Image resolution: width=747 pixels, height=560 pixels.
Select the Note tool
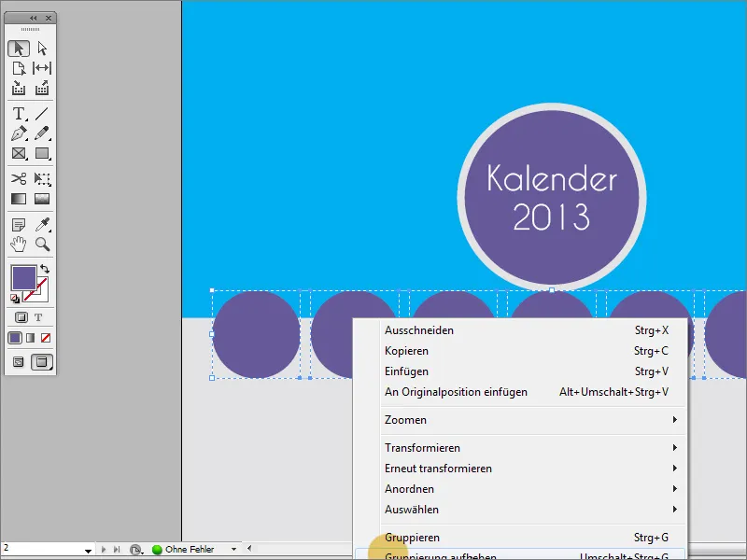[19, 225]
